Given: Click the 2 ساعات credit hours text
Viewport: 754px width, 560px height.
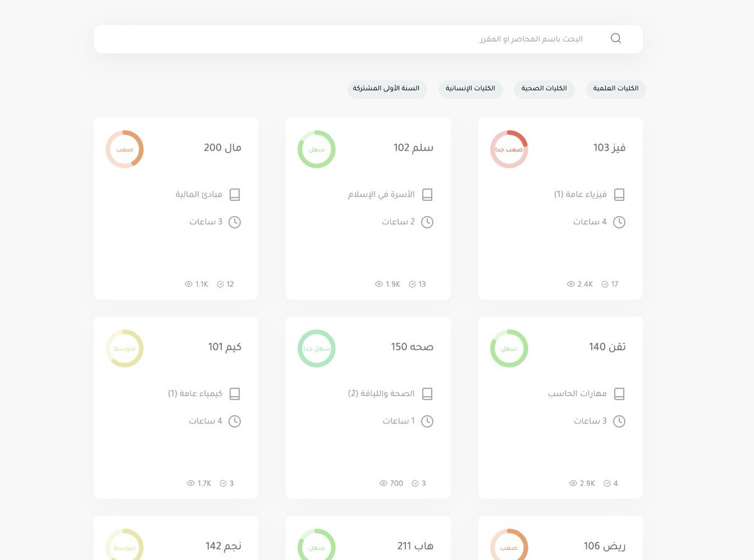Looking at the screenshot, I should tap(398, 222).
